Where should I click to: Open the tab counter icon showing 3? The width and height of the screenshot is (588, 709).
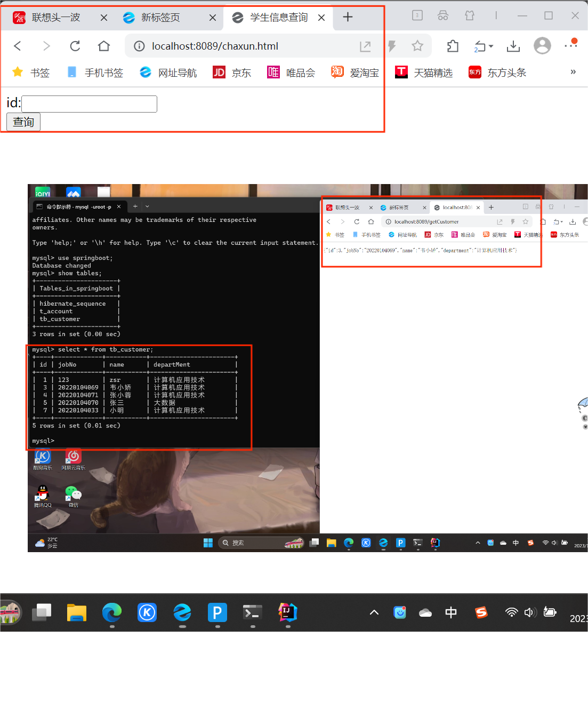coord(417,15)
